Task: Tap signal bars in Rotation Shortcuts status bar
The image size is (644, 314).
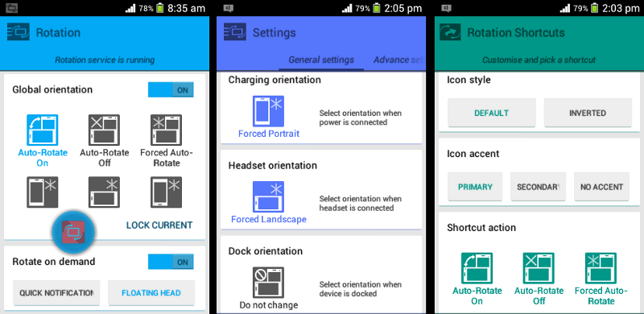Action: pyautogui.click(x=565, y=8)
